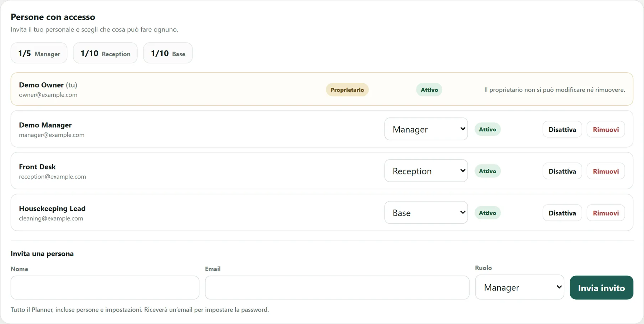Click the Persone con accesso heading
The image size is (644, 324).
53,17
